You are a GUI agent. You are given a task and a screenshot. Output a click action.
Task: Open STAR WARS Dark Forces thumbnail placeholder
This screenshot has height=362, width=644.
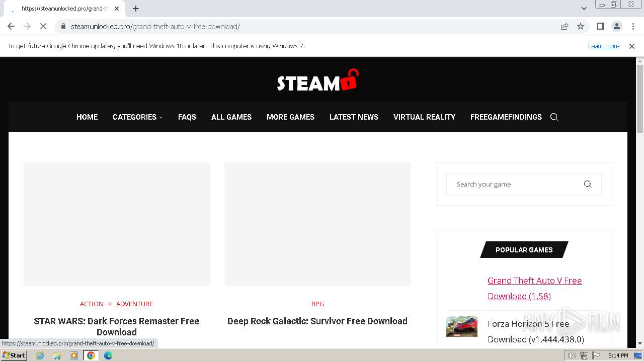(x=117, y=224)
